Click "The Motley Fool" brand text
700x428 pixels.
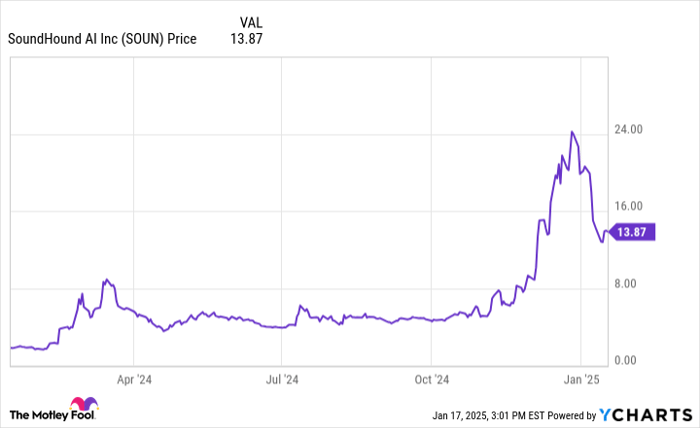click(x=40, y=414)
